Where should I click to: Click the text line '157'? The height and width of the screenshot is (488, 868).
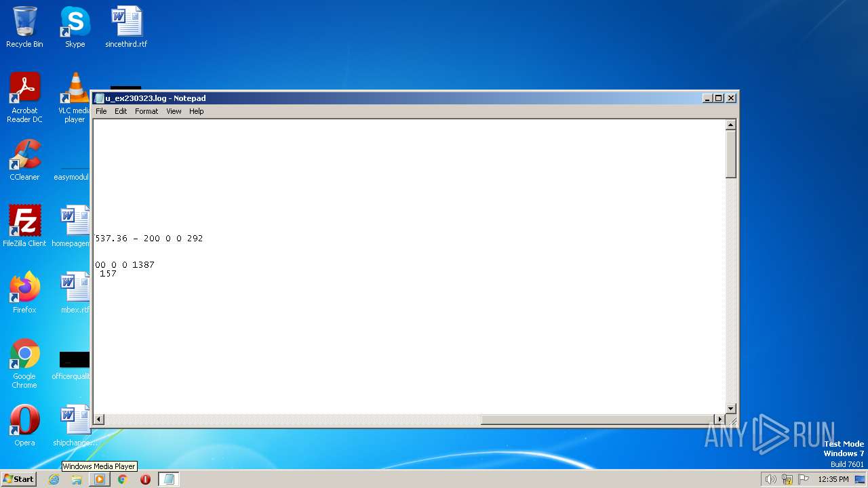point(108,274)
